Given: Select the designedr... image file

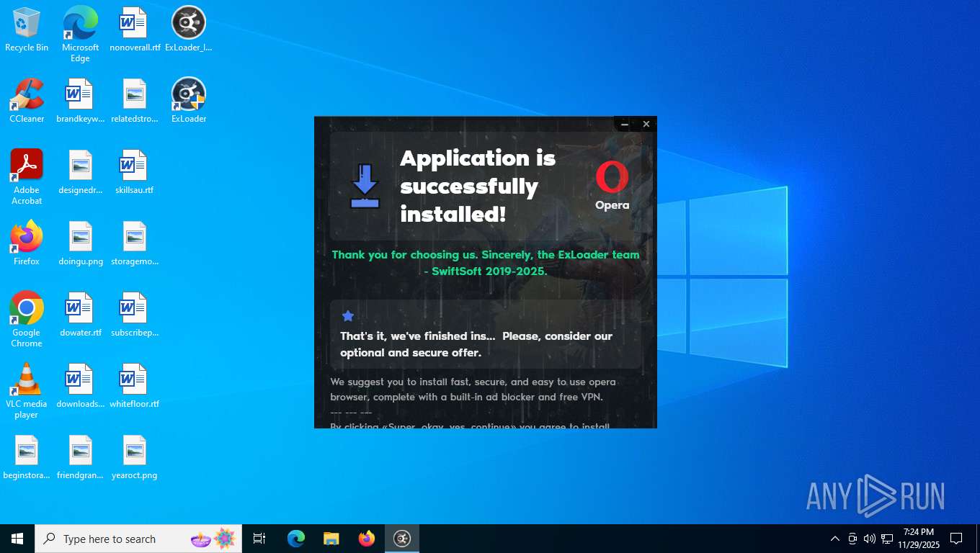Looking at the screenshot, I should [80, 172].
